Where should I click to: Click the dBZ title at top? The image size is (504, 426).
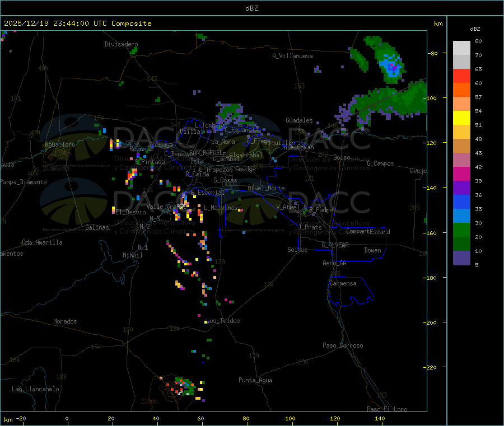pyautogui.click(x=251, y=8)
